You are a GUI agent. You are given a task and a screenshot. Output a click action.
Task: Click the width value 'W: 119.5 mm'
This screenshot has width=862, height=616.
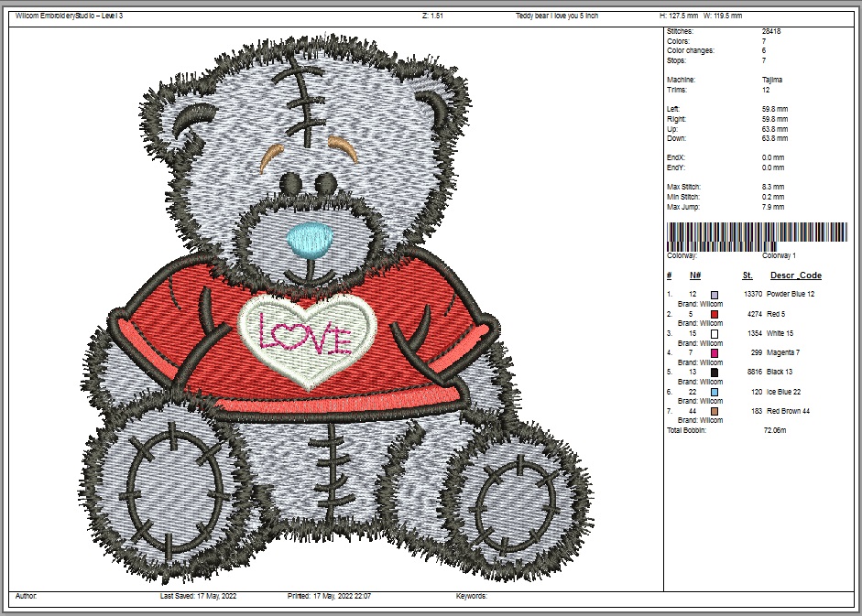[723, 16]
